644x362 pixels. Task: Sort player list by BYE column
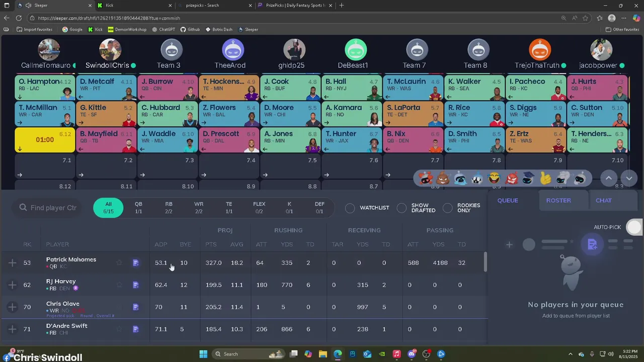[x=185, y=244]
